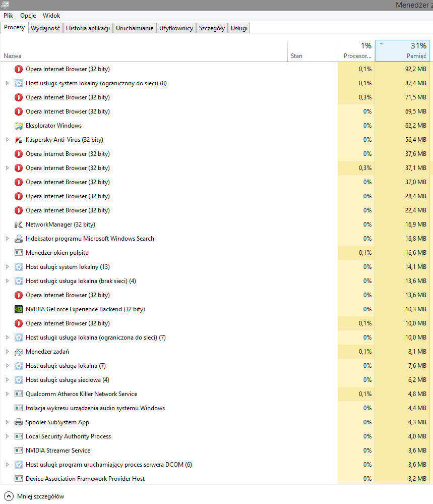Click the Spooler SubSystem App printer icon
The height and width of the screenshot is (504, 433).
point(19,422)
